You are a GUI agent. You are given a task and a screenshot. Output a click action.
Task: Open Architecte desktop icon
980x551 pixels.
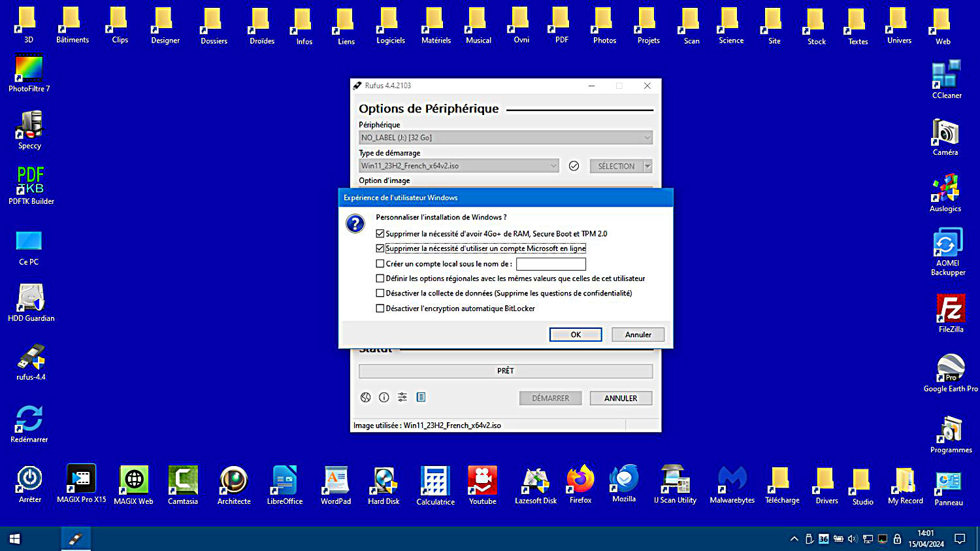point(234,485)
